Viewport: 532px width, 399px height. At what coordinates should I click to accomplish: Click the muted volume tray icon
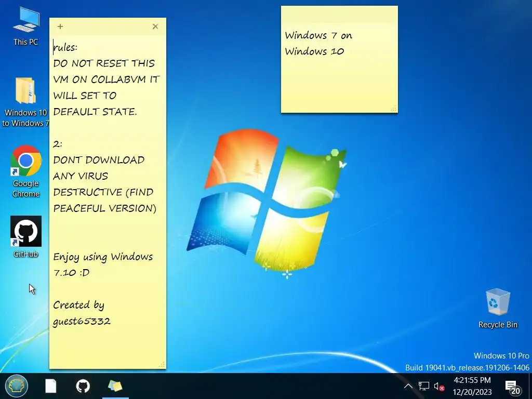coord(439,387)
